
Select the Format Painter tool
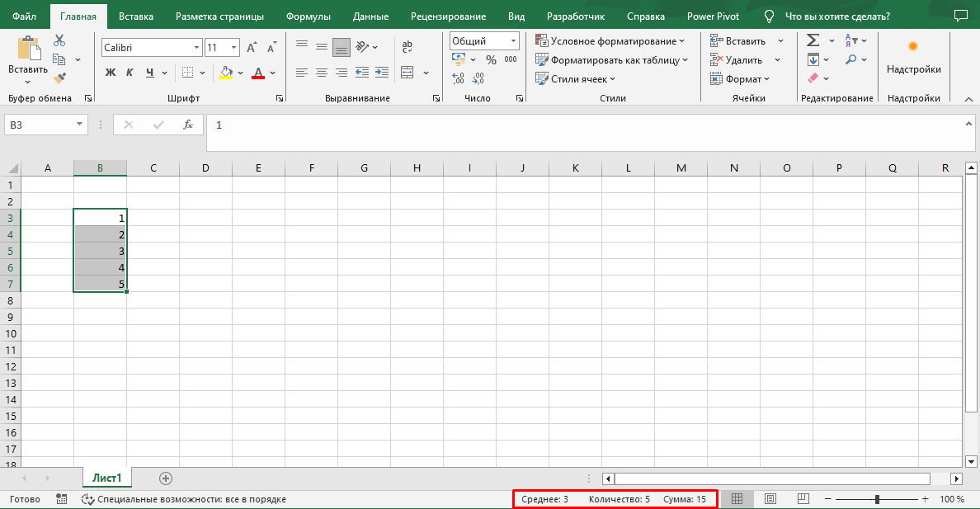59,78
